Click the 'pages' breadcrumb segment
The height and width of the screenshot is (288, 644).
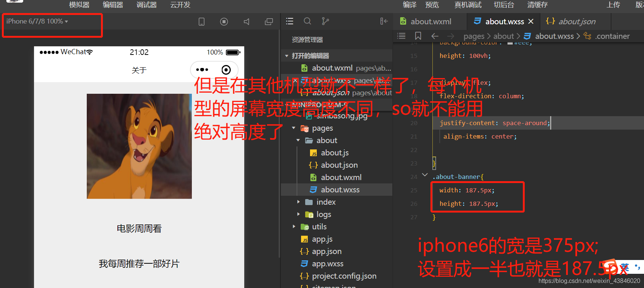click(x=474, y=36)
